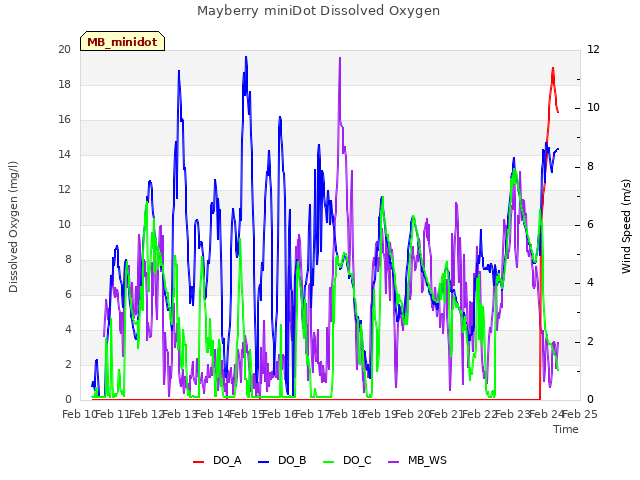
Task: Toggle the MB_WS legend entry
Action: [417, 460]
